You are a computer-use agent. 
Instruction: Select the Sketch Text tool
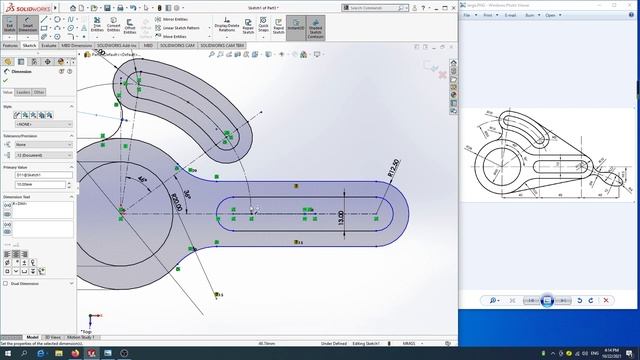(x=84, y=28)
